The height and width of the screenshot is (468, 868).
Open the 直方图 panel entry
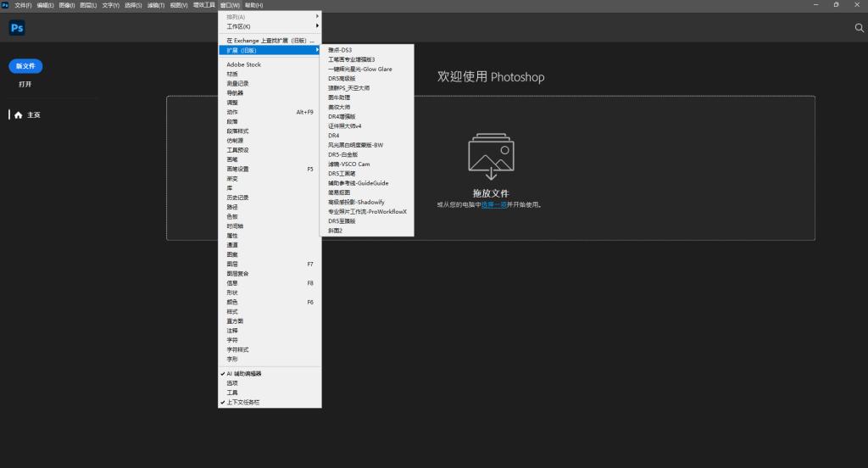pos(270,321)
